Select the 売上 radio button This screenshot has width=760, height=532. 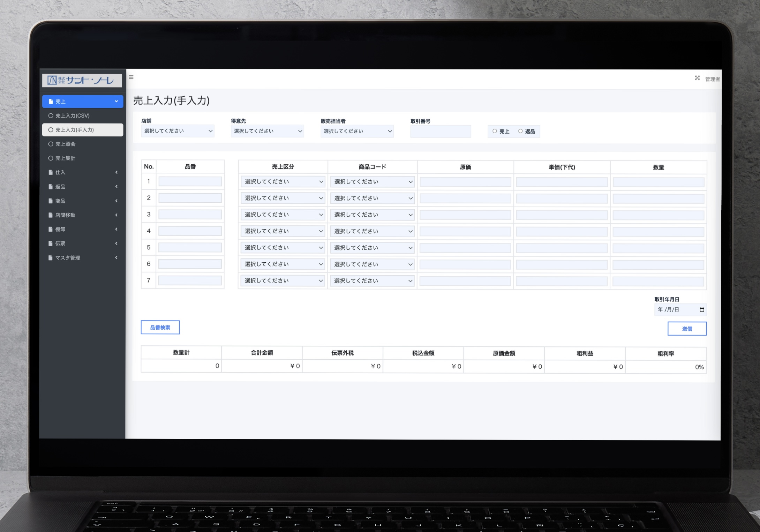[495, 131]
